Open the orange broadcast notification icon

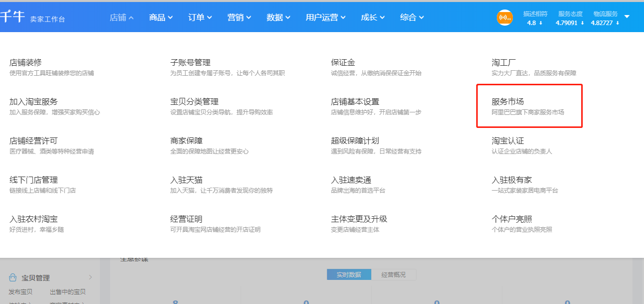pyautogui.click(x=504, y=17)
